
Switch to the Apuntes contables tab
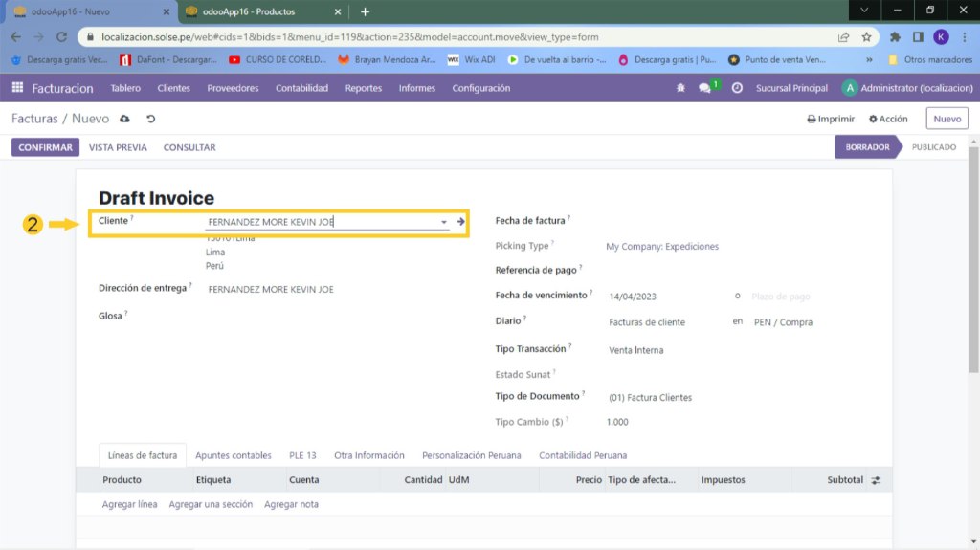pos(234,455)
